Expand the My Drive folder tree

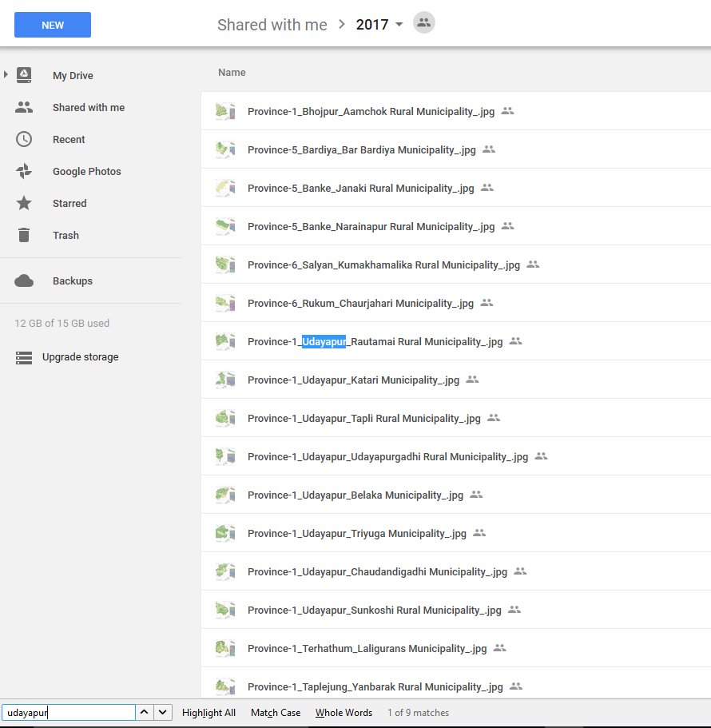coord(6,74)
